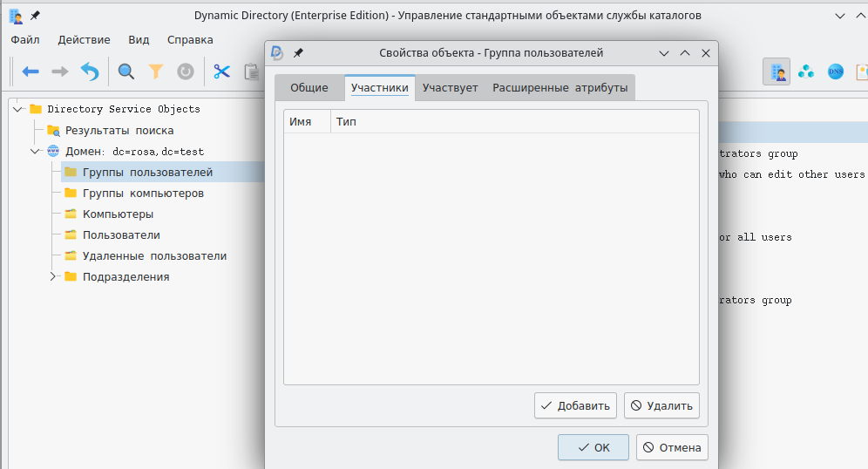Select Удаленные пользователи in the tree
Screen dimensions: 868x469
point(154,255)
